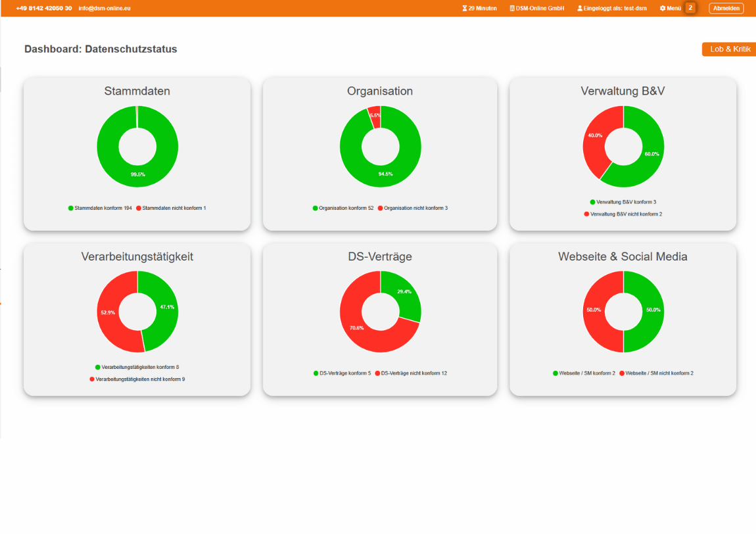Click the user icon next to test-dsm
This screenshot has width=756, height=534.
(x=579, y=8)
